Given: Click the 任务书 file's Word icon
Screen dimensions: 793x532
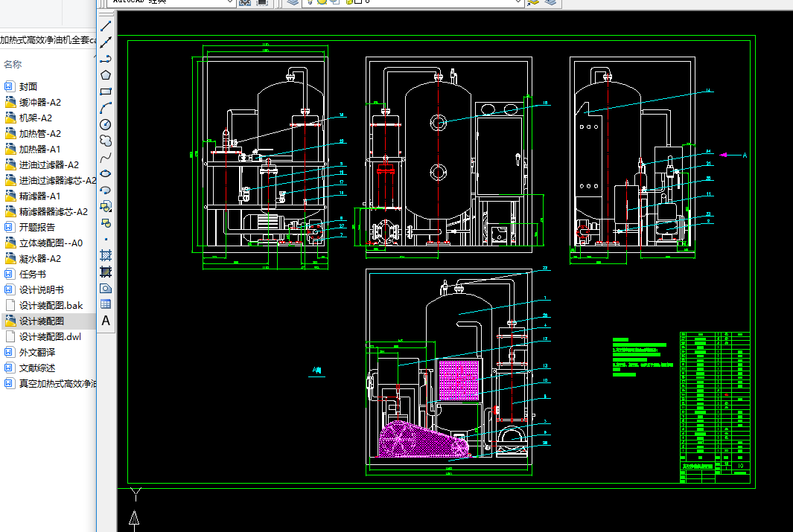Looking at the screenshot, I should coord(10,275).
